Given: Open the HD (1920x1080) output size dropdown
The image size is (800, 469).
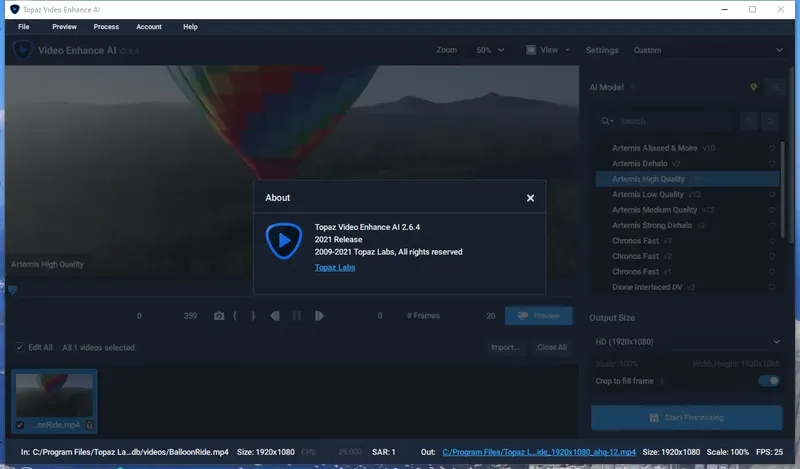Looking at the screenshot, I should pyautogui.click(x=687, y=342).
